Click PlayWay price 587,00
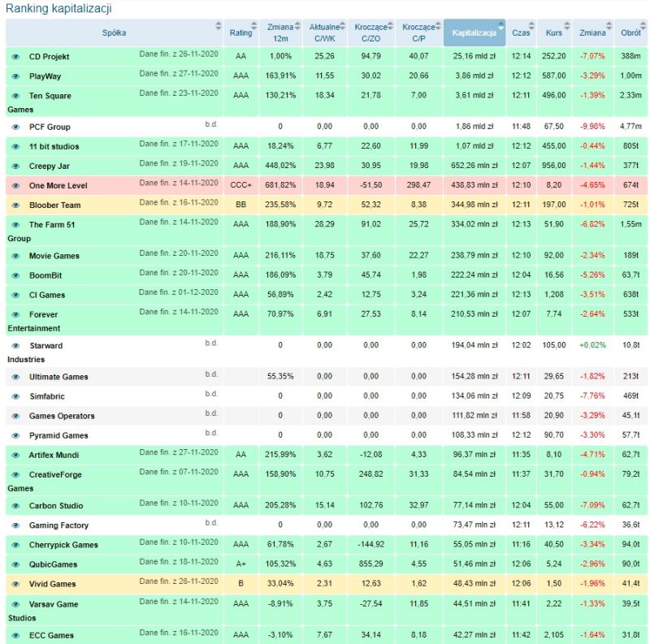650x644 pixels. coord(554,76)
